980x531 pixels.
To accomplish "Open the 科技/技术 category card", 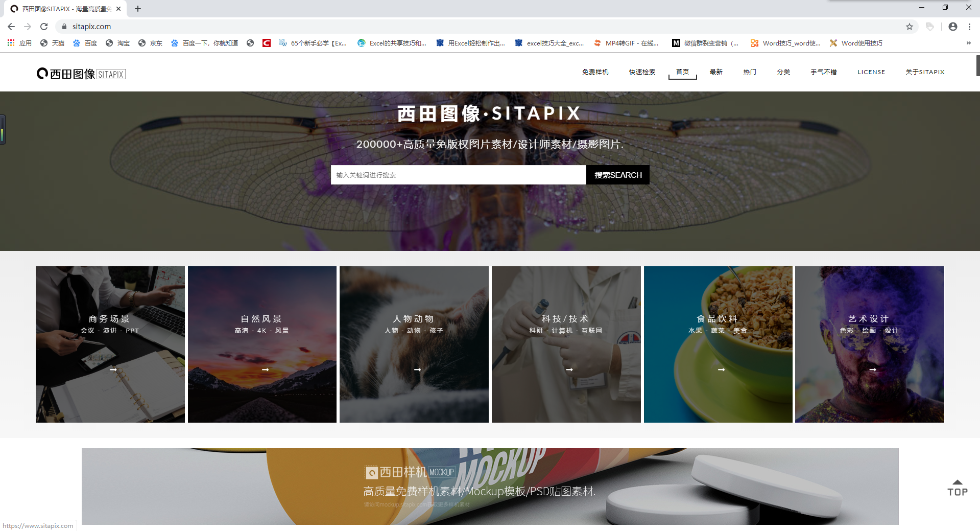I will point(566,344).
